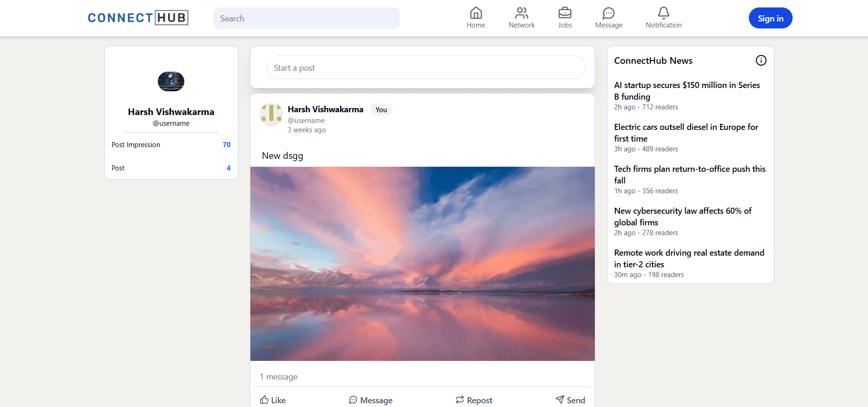Click @username in the sidebar profile card
Image resolution: width=868 pixels, height=407 pixels.
click(171, 123)
